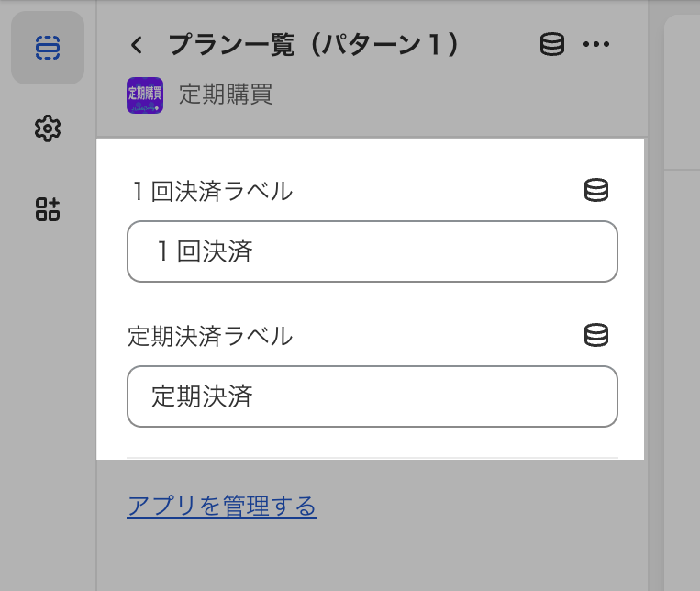The image size is (700, 591).
Task: Click the プラン一覧（パターン１） block title
Action: coord(314,44)
